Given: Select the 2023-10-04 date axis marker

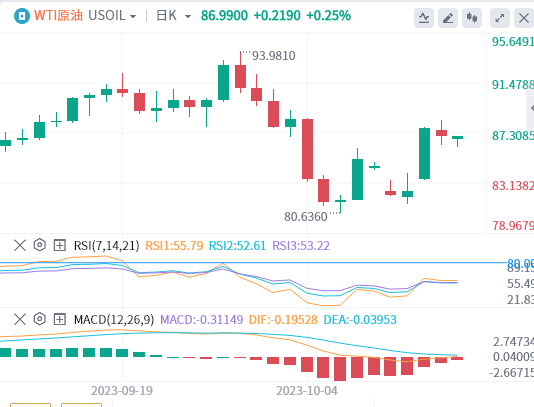Looking at the screenshot, I should tap(307, 391).
